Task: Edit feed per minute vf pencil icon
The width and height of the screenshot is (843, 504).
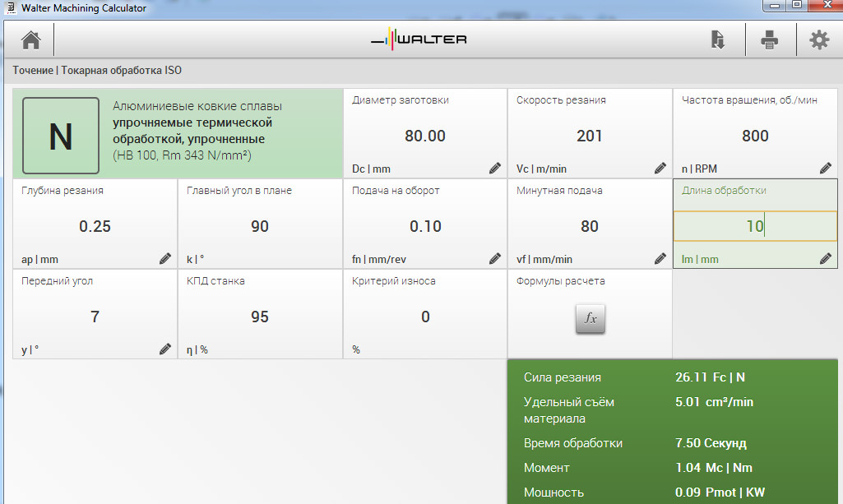Action: click(x=660, y=258)
